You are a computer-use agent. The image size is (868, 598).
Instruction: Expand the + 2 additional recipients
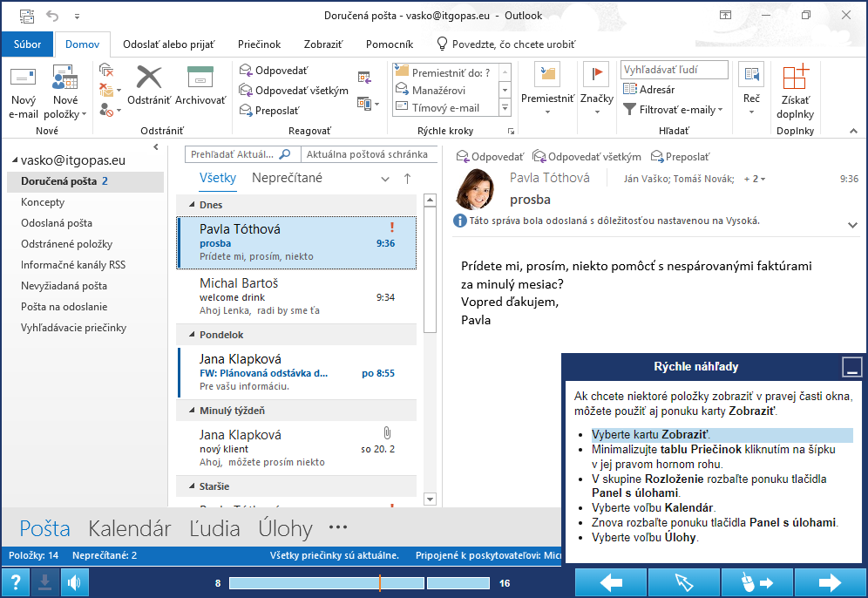click(x=755, y=179)
